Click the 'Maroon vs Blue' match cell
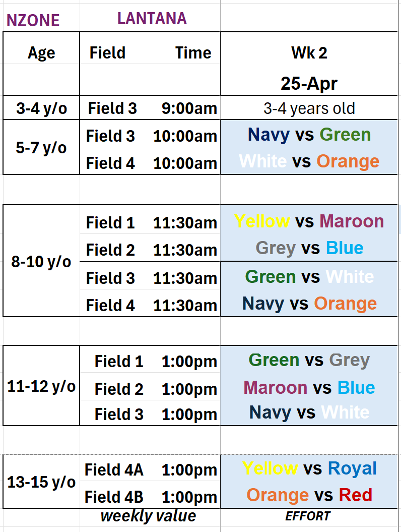Image resolution: width=401 pixels, height=532 pixels. point(309,387)
